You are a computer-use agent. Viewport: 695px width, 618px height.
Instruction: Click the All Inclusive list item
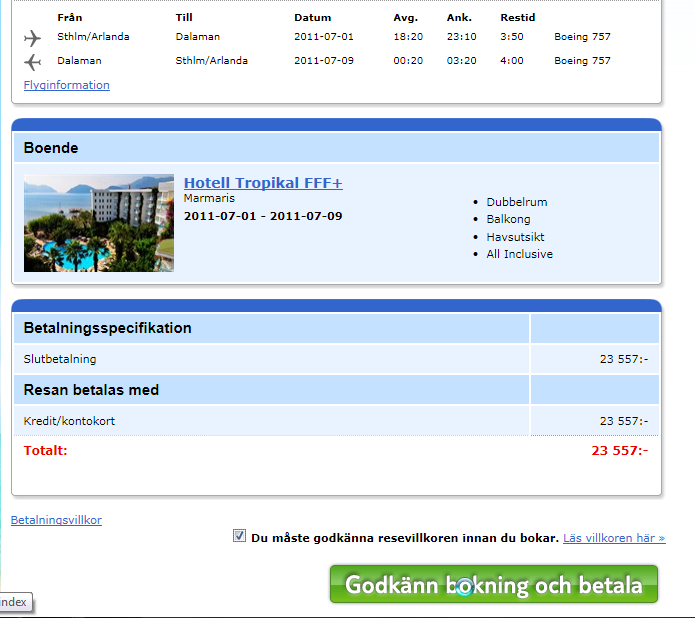[519, 254]
